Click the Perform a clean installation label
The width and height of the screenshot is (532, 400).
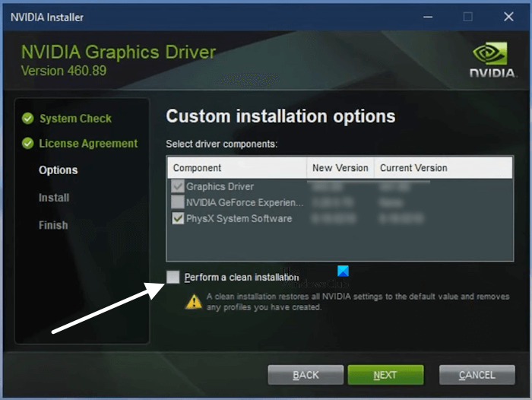click(242, 278)
